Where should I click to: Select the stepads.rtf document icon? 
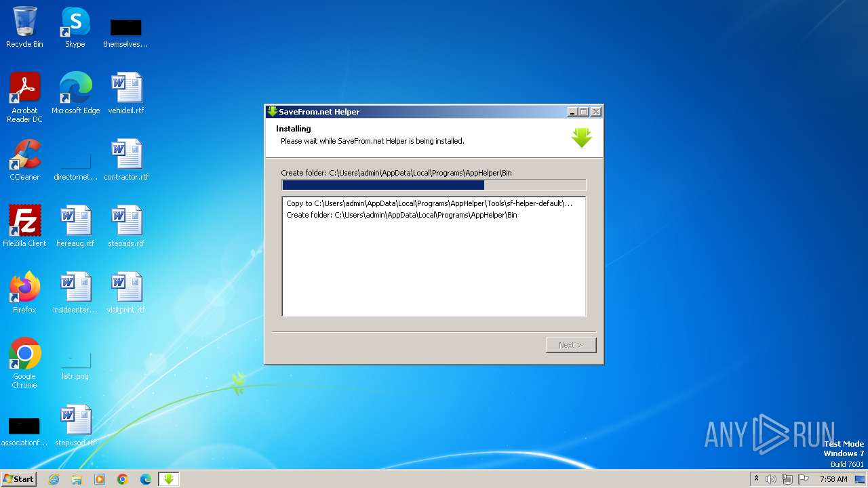[x=126, y=226]
